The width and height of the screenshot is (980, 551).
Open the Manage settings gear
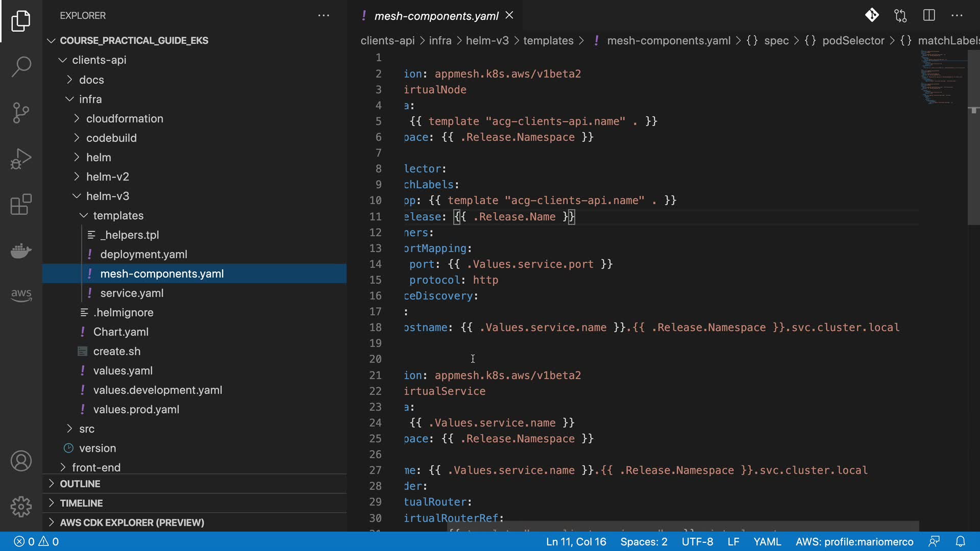click(21, 507)
